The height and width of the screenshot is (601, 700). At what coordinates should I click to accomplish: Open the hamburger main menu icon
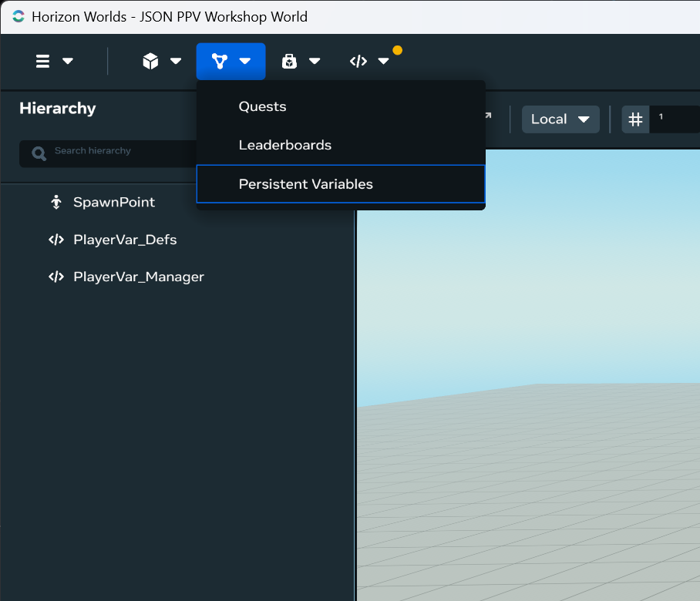click(42, 61)
